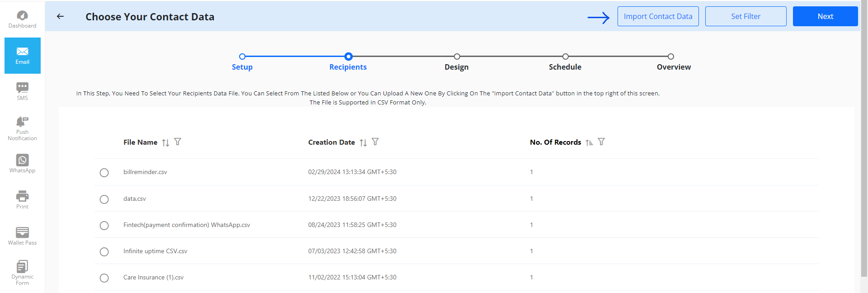Click the Infinite uptime CSV.csv name
Viewport: 868px width, 293px height.
click(155, 251)
